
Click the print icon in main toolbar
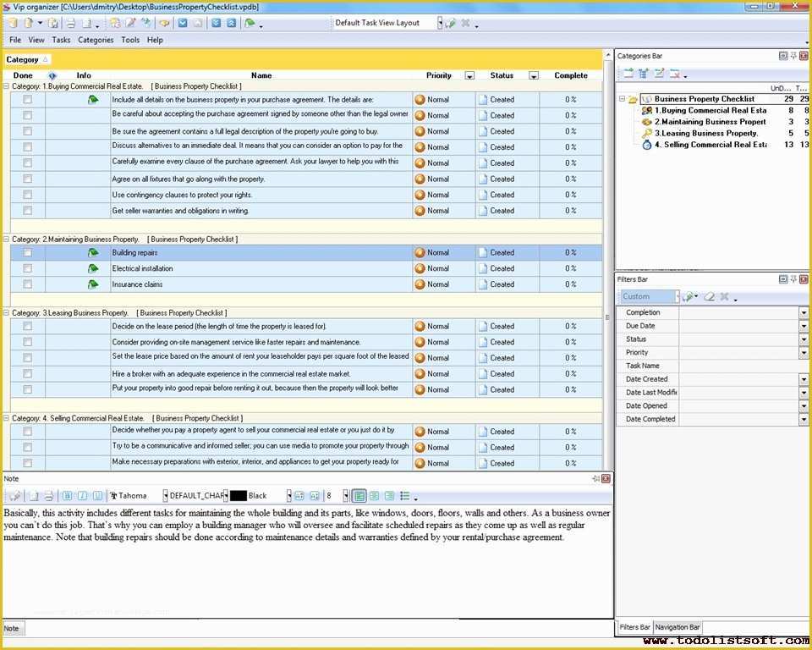pos(70,24)
